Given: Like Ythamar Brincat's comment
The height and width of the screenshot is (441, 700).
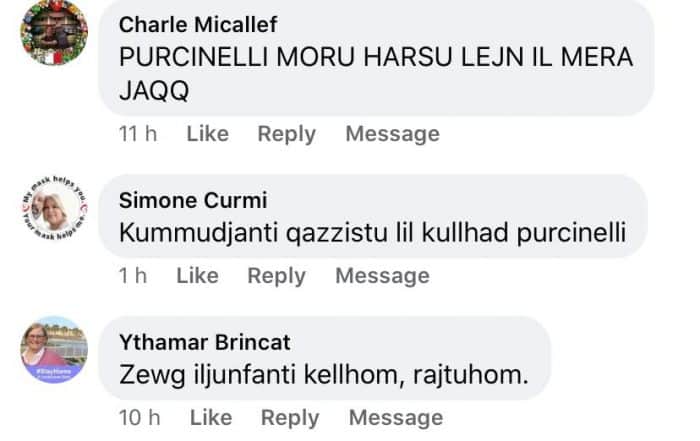Looking at the screenshot, I should click(211, 418).
